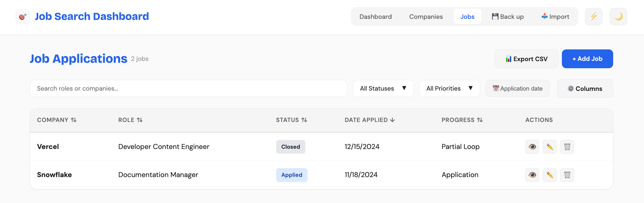Export applications using Export CSV
The width and height of the screenshot is (644, 203).
526,59
